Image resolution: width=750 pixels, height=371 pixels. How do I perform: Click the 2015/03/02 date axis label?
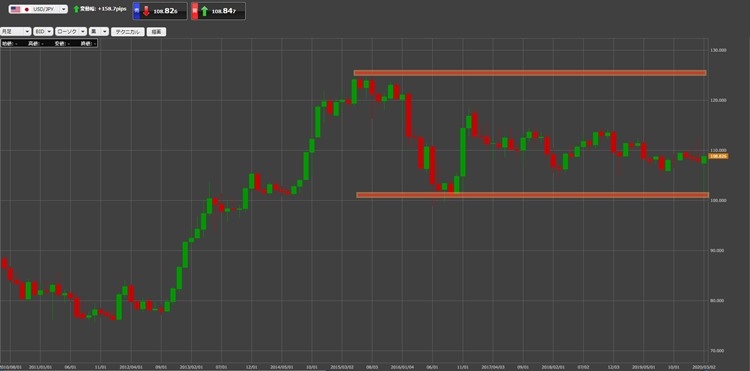[342, 368]
